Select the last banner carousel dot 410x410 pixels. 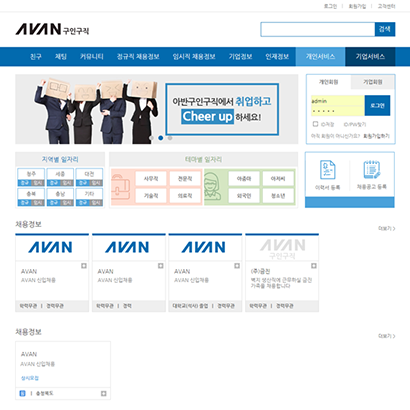(170, 138)
